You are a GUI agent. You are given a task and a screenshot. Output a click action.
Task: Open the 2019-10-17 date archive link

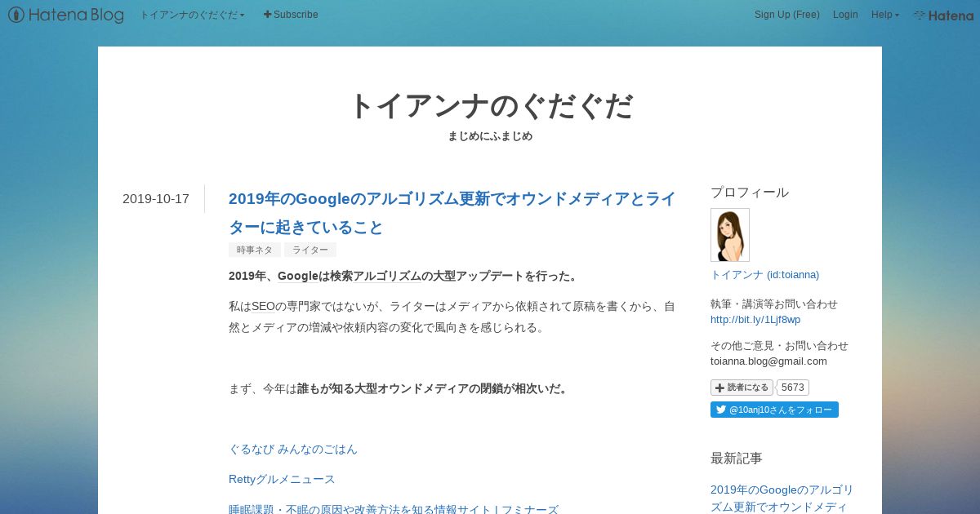coord(156,198)
